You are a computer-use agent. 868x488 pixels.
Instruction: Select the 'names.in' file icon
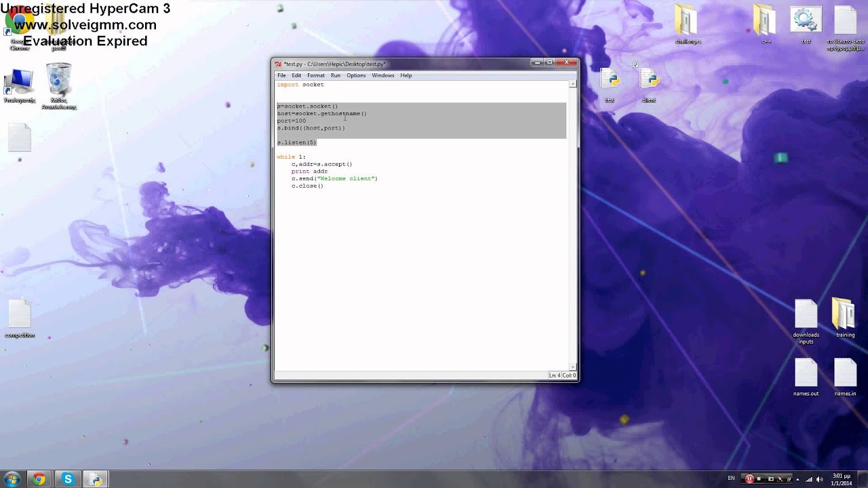click(845, 377)
